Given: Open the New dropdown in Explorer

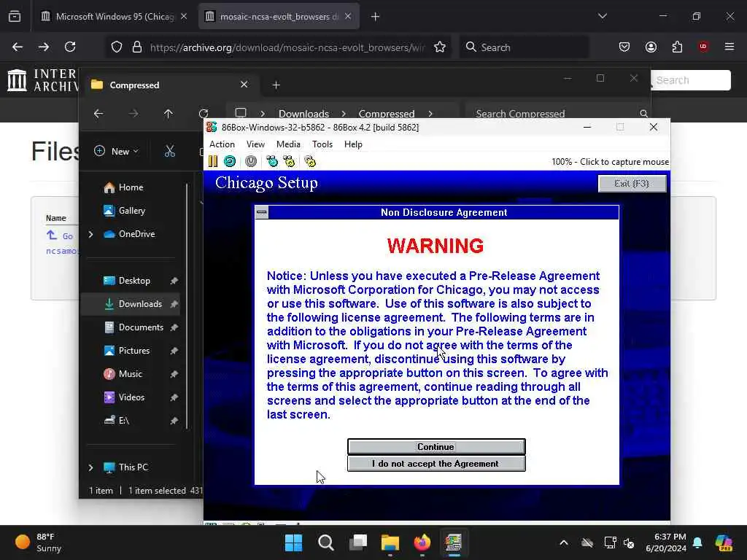Looking at the screenshot, I should click(x=116, y=152).
